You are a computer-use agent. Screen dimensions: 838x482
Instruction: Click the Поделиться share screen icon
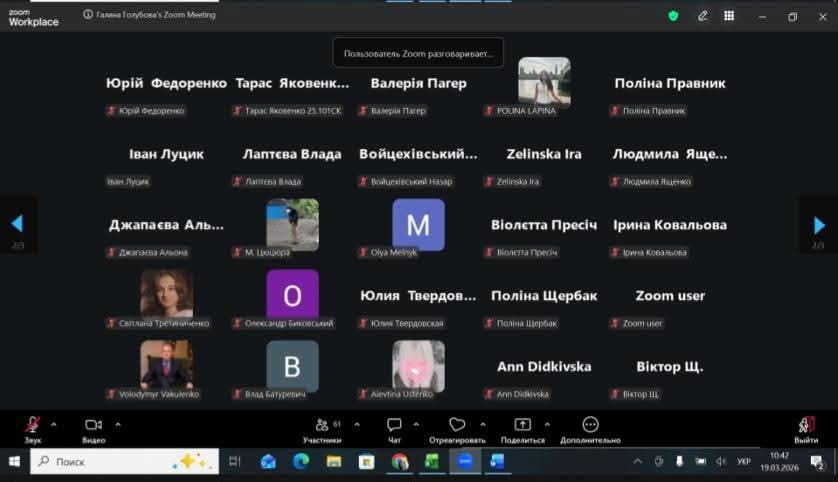click(522, 425)
